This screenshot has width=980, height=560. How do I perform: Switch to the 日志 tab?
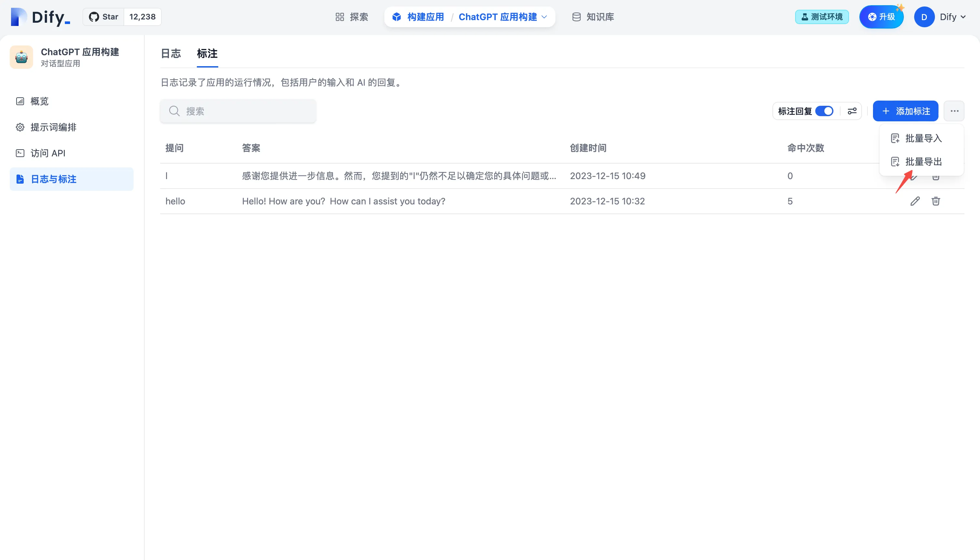[x=171, y=54]
